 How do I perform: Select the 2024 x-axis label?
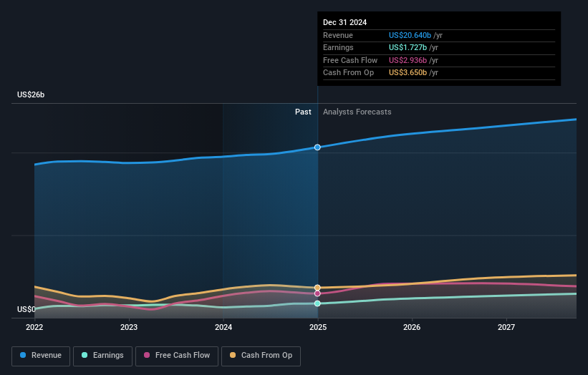point(223,327)
